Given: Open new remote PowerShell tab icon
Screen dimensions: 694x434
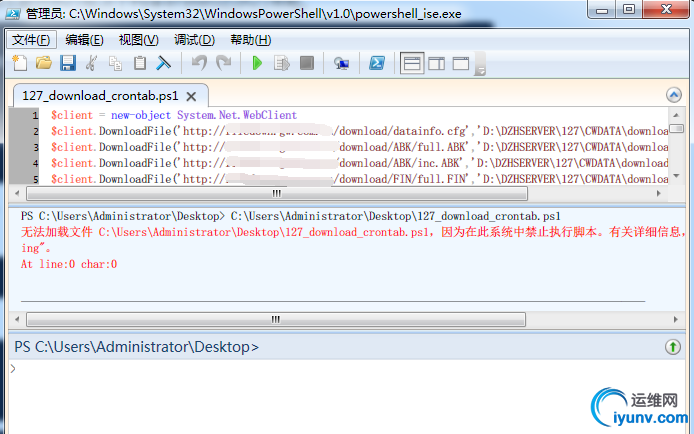Looking at the screenshot, I should 341,64.
